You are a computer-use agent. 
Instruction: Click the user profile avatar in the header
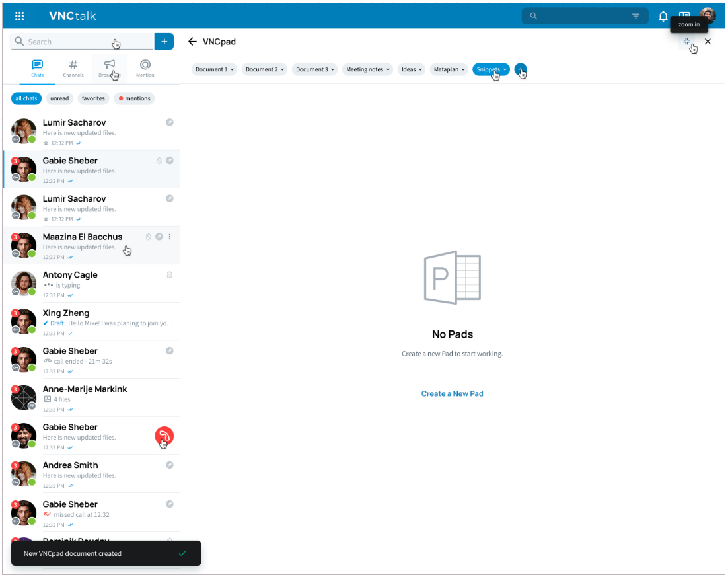708,16
